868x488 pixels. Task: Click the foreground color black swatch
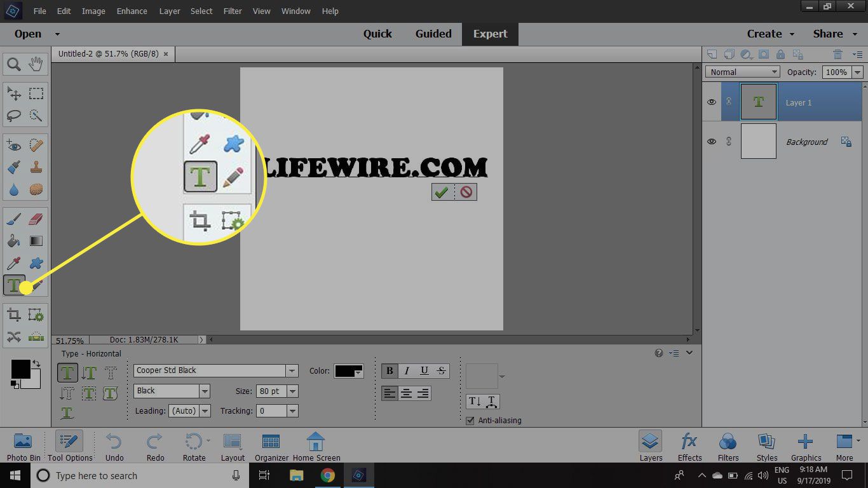[x=20, y=370]
